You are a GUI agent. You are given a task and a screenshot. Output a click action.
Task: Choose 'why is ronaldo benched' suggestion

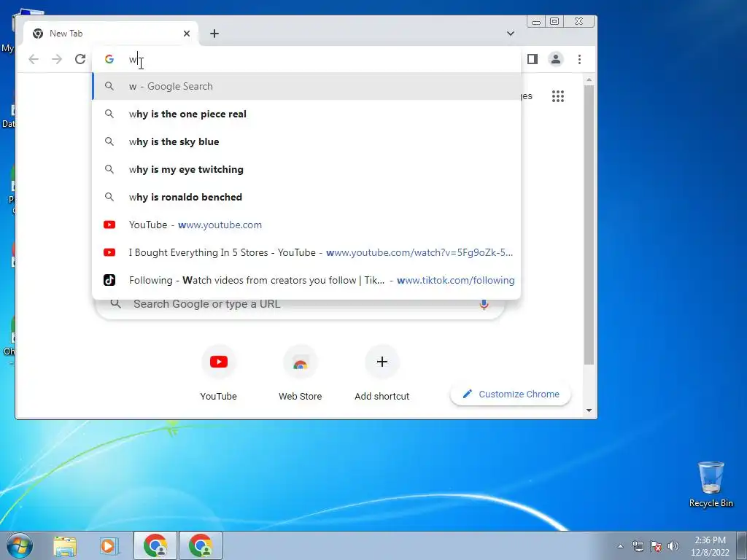tap(307, 197)
